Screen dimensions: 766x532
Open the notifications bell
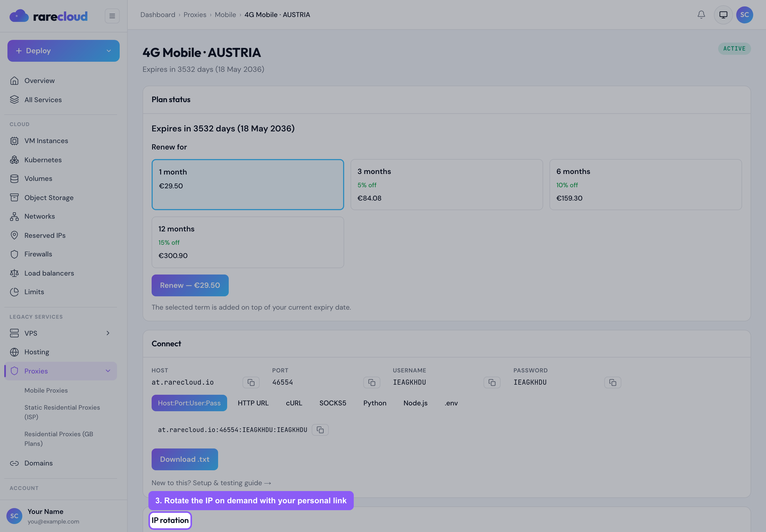701,15
